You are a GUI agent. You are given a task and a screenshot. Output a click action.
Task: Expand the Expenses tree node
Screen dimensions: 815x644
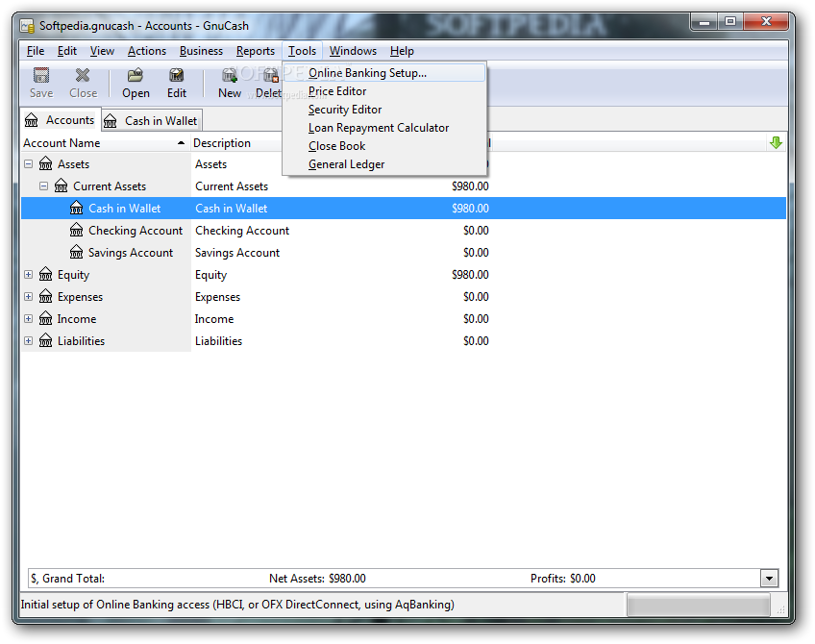[x=29, y=297]
